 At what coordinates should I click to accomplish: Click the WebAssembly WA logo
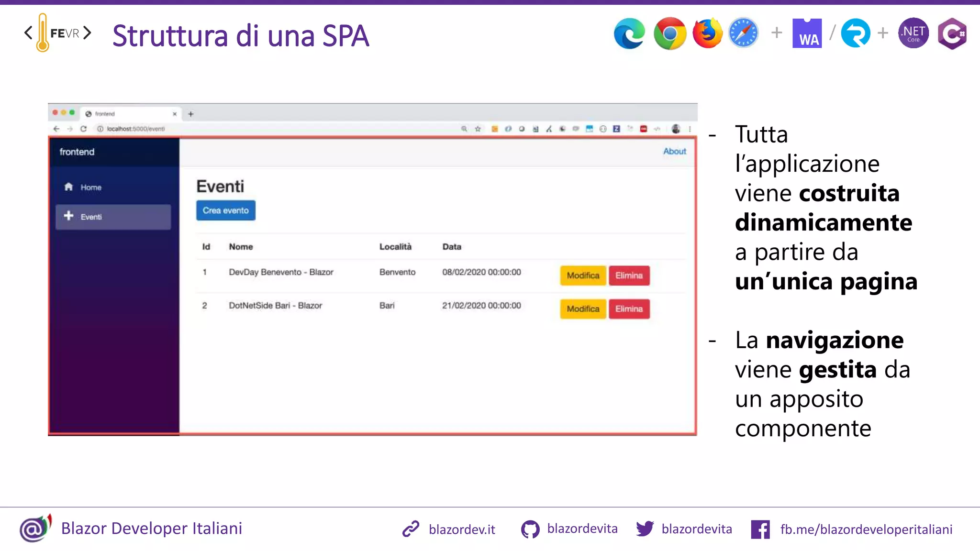(x=807, y=33)
